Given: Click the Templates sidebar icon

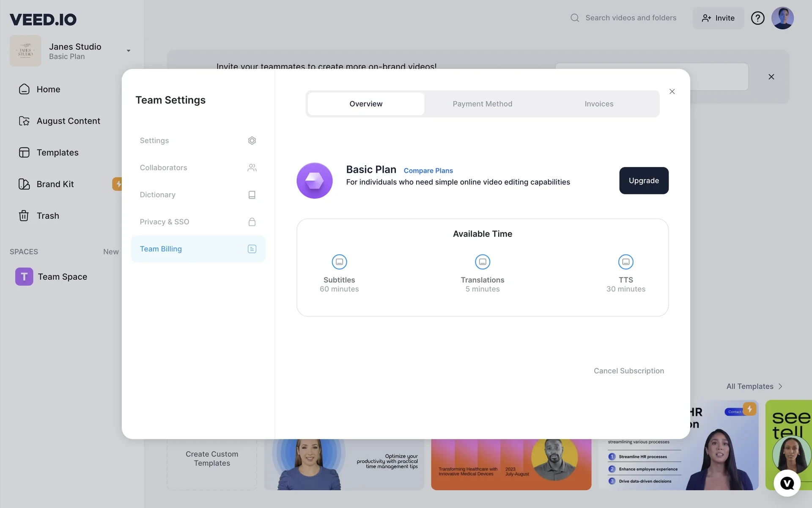Looking at the screenshot, I should click(24, 152).
